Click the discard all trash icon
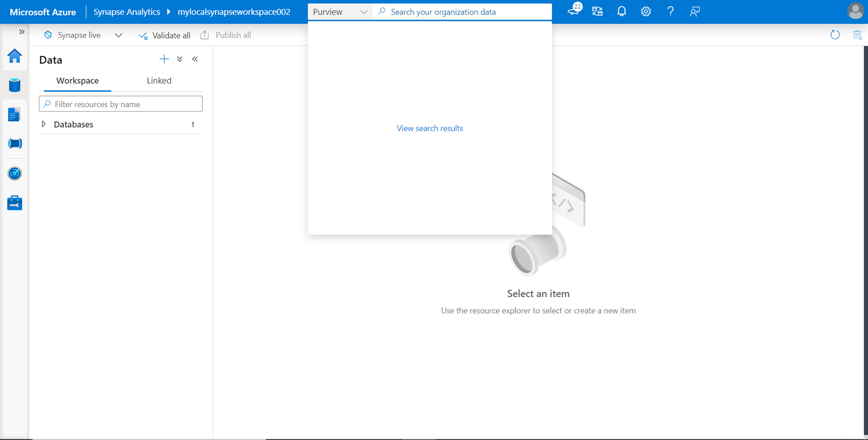 [x=857, y=35]
